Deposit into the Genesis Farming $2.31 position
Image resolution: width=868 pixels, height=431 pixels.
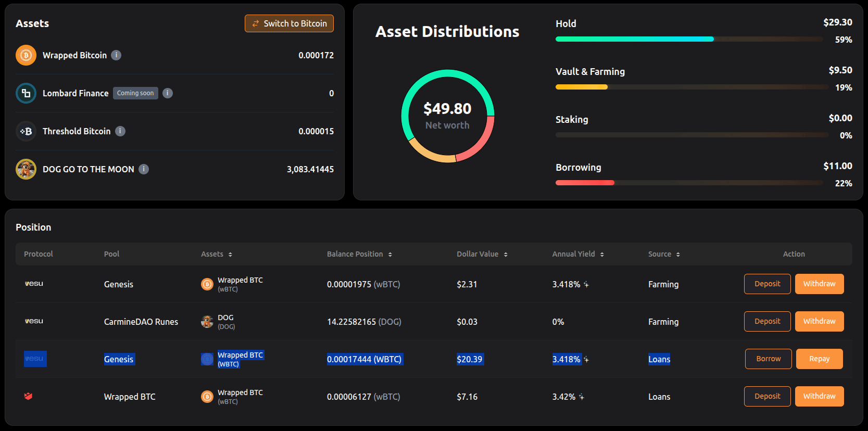click(768, 284)
